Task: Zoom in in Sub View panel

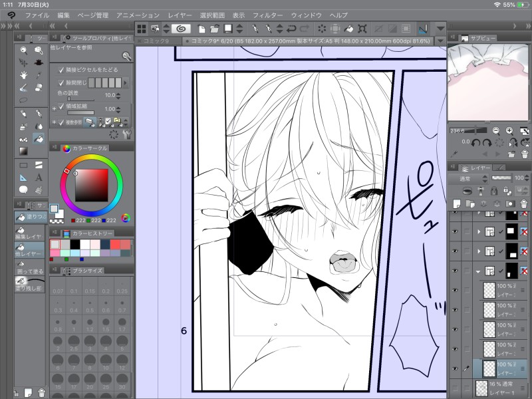Action: tap(509, 130)
